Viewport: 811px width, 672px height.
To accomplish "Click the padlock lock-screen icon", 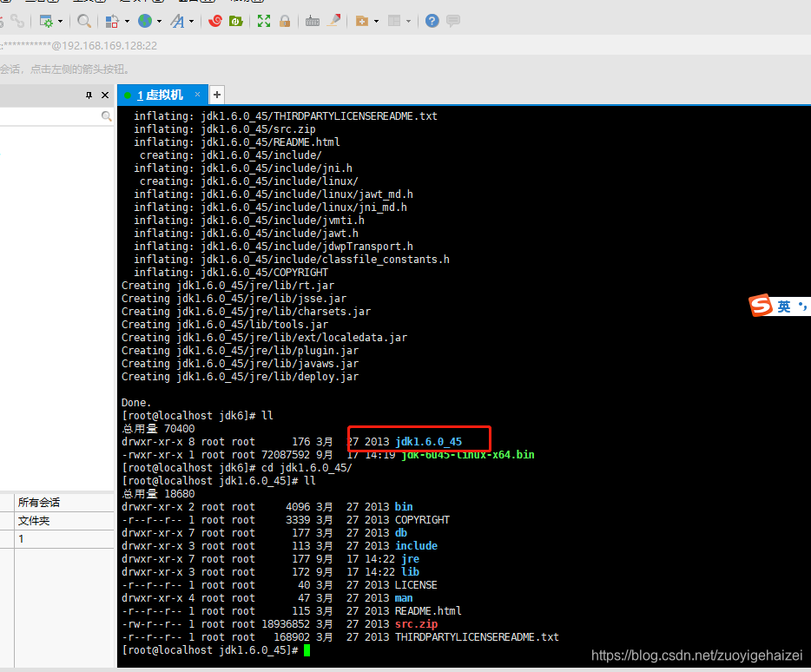I will (x=285, y=21).
